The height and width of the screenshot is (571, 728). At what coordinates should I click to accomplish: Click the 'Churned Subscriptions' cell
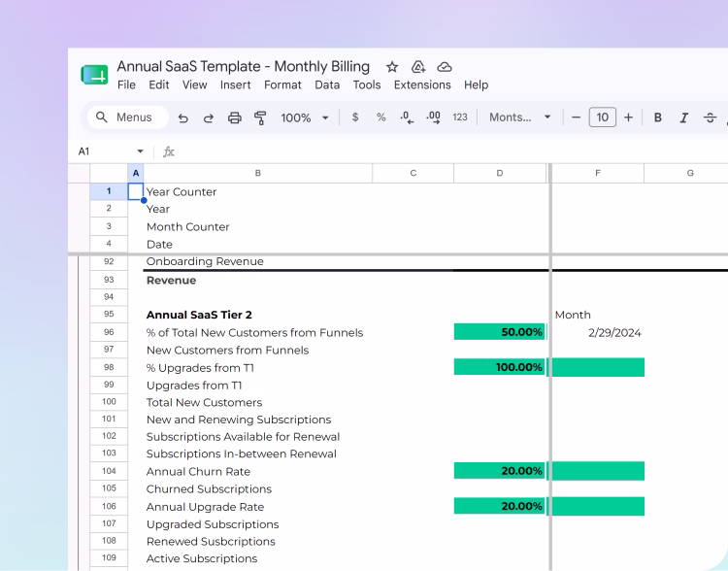click(257, 488)
